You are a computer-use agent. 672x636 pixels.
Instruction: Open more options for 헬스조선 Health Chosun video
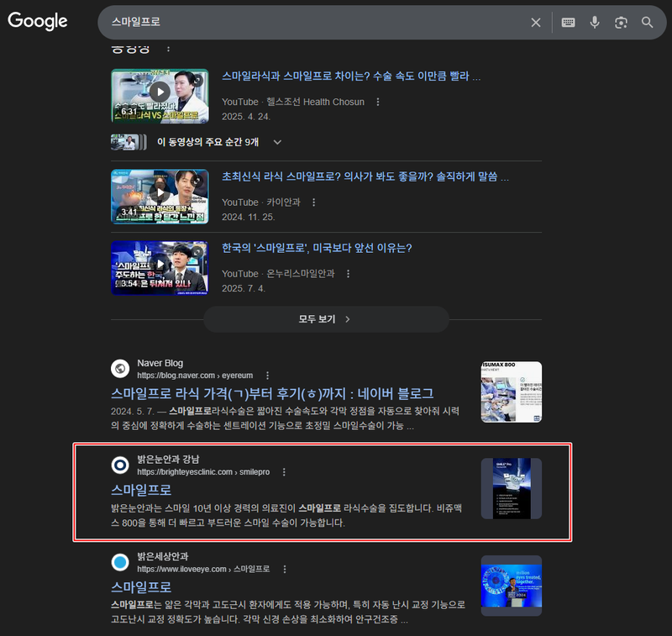377,102
